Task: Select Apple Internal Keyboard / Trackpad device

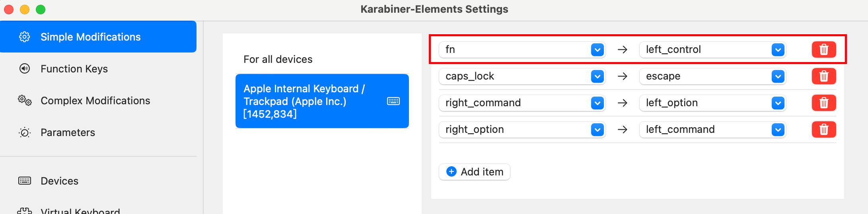Action: 322,101
